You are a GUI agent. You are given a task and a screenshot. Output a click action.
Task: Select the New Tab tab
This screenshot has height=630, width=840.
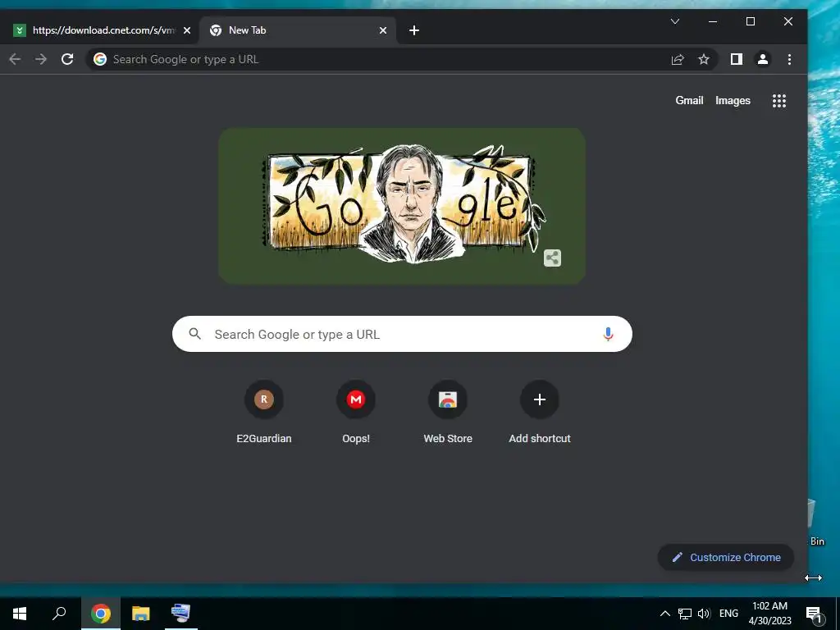tap(297, 30)
